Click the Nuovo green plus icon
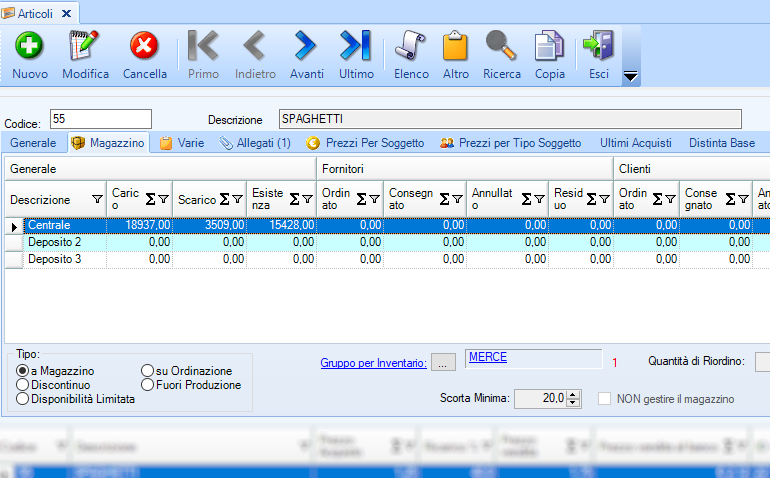The image size is (770, 478). pyautogui.click(x=29, y=46)
